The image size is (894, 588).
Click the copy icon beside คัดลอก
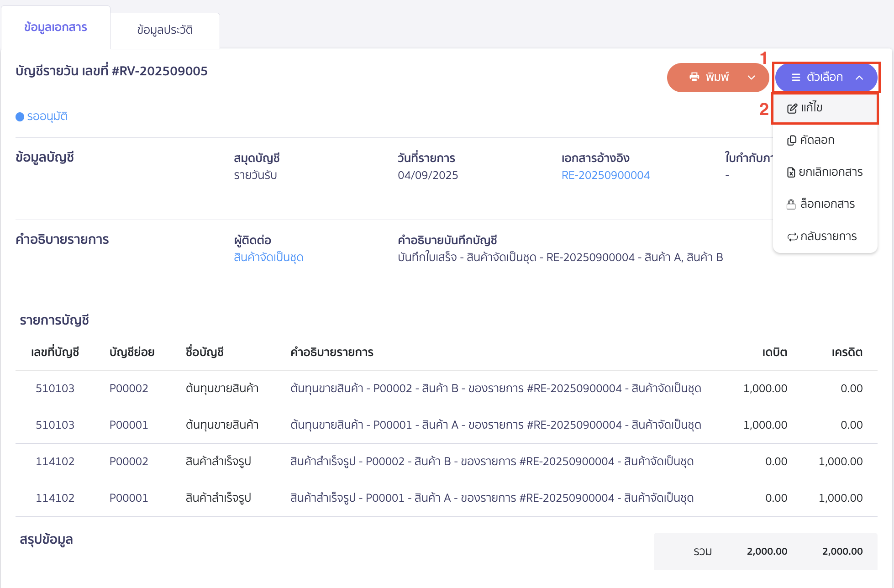tap(792, 140)
